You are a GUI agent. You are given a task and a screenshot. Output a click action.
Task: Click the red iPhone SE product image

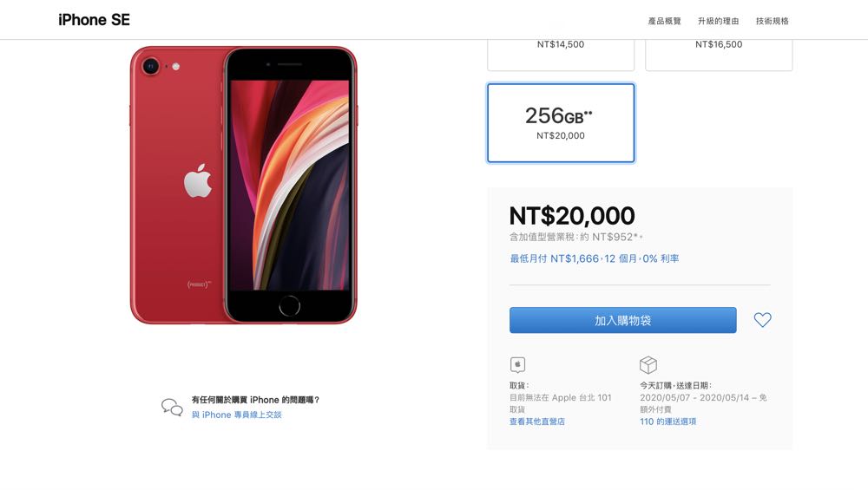[x=244, y=186]
